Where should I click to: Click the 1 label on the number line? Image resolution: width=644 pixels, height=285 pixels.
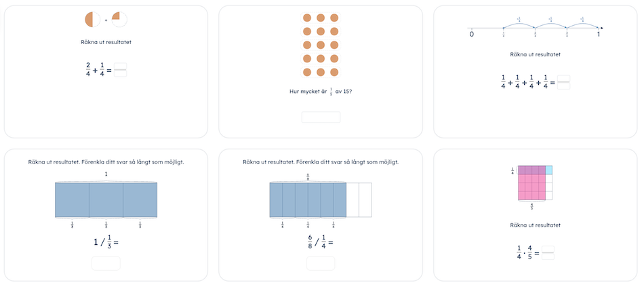599,34
